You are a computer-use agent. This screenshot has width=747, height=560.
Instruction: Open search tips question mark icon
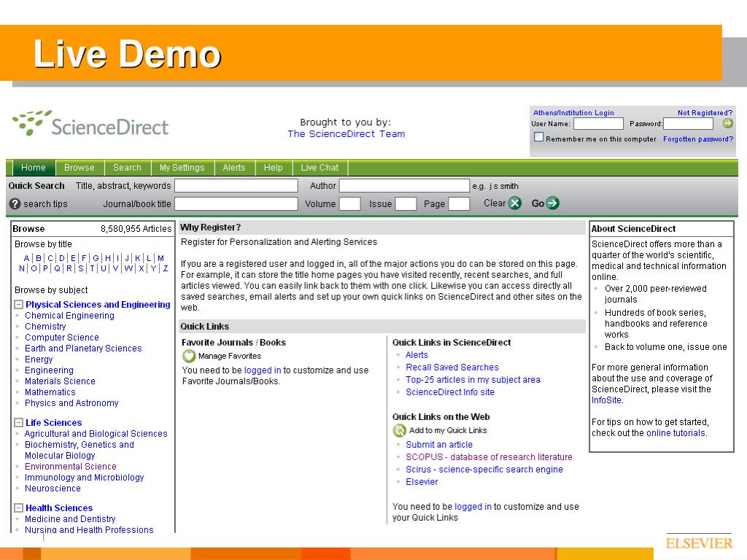(x=15, y=204)
